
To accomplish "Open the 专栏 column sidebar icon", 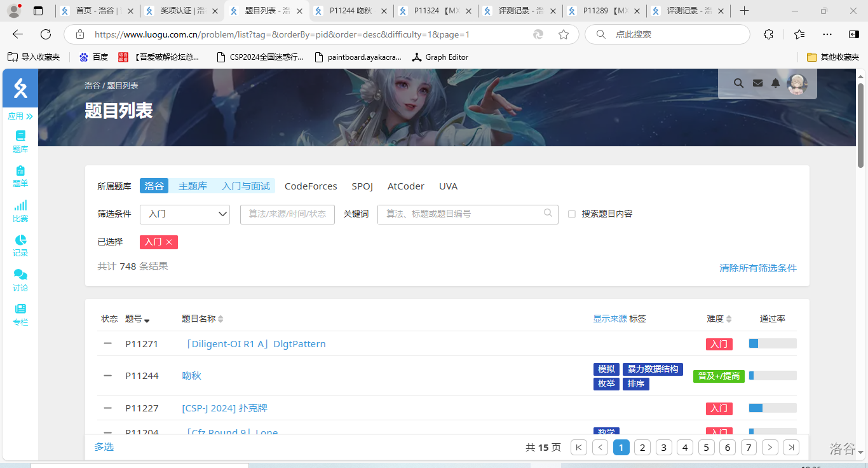I will (x=20, y=314).
